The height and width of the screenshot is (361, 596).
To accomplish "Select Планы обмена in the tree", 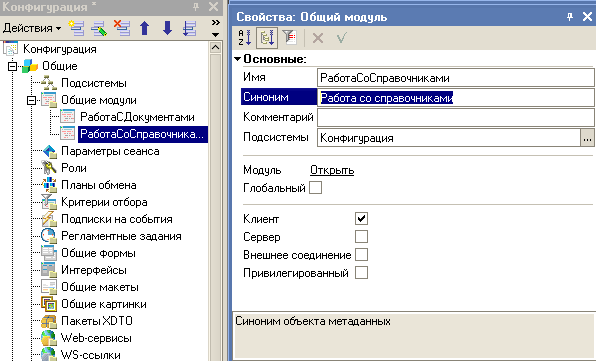I will (x=99, y=185).
